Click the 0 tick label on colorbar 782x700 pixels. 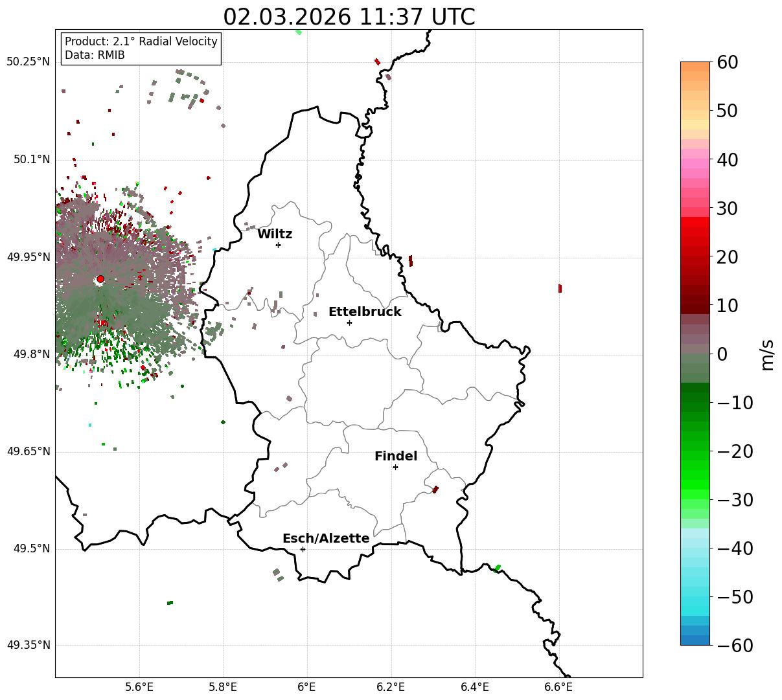722,354
